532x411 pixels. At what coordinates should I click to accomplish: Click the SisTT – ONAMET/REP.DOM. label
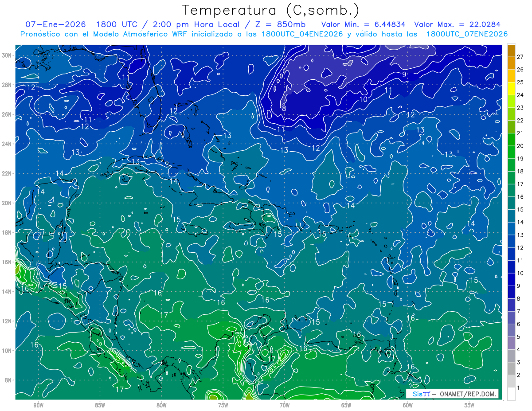click(453, 394)
